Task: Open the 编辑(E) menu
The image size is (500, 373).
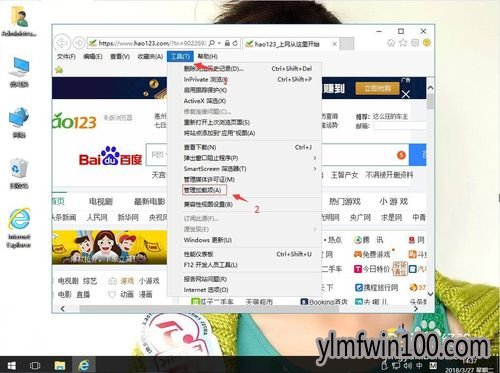Action: point(93,56)
